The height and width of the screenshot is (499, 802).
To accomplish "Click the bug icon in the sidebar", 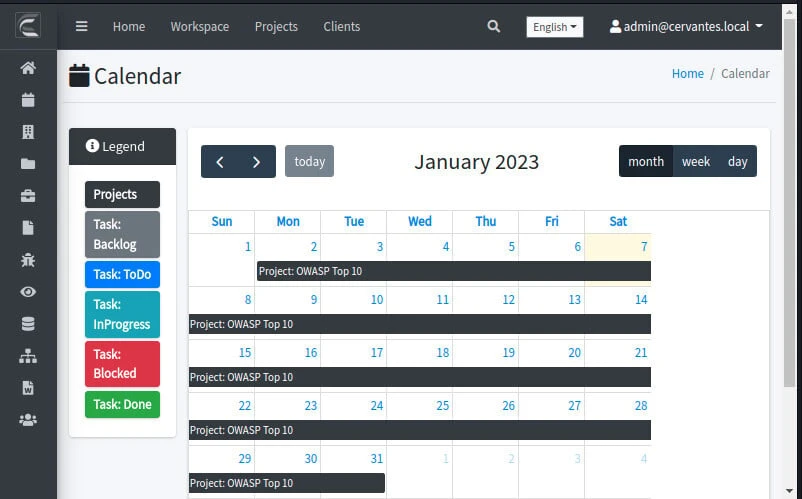I will point(28,260).
